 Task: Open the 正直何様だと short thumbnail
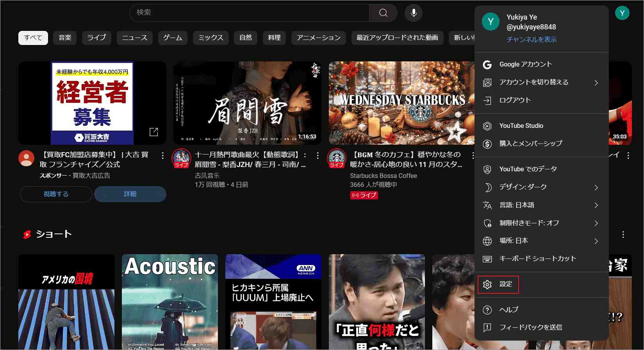click(x=377, y=302)
